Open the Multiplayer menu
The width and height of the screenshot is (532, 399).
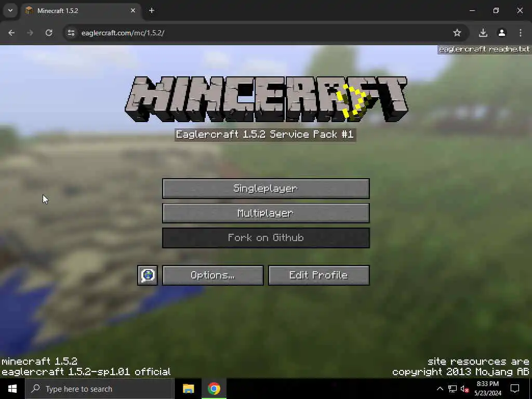coord(265,213)
